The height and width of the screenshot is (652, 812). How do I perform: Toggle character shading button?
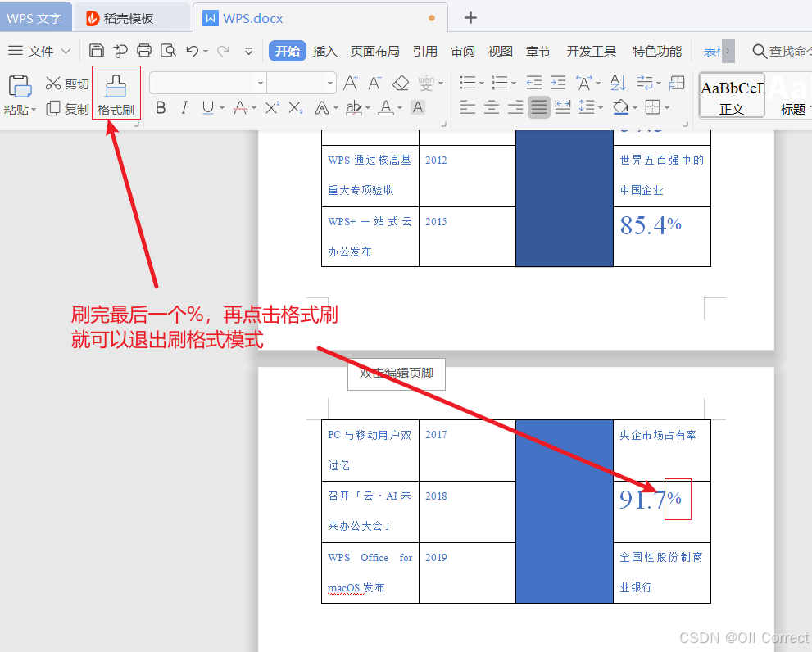coord(418,108)
